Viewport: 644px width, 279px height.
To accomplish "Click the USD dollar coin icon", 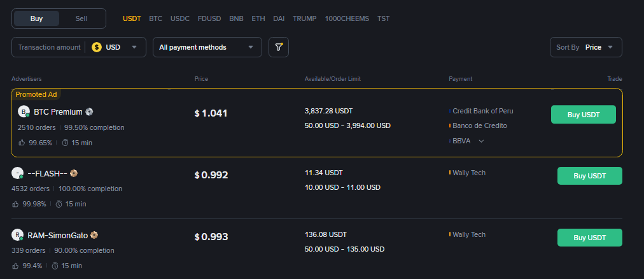I will [x=97, y=47].
